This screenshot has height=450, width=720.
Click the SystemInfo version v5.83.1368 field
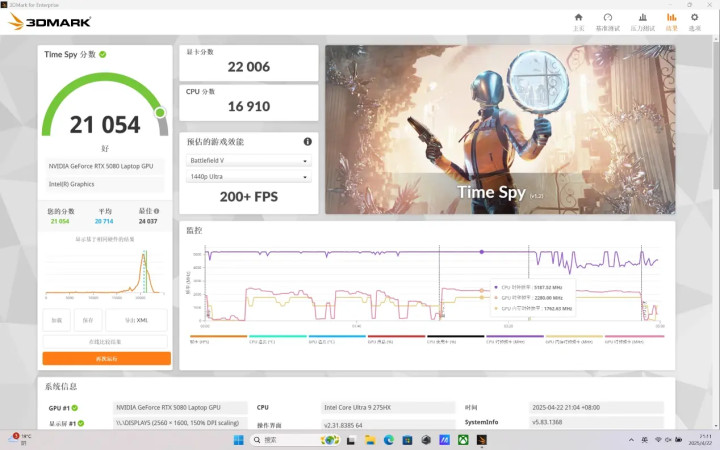tap(596, 422)
